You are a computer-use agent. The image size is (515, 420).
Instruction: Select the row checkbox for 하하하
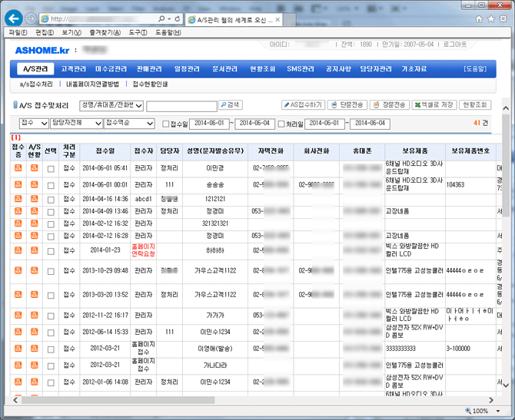coord(51,251)
